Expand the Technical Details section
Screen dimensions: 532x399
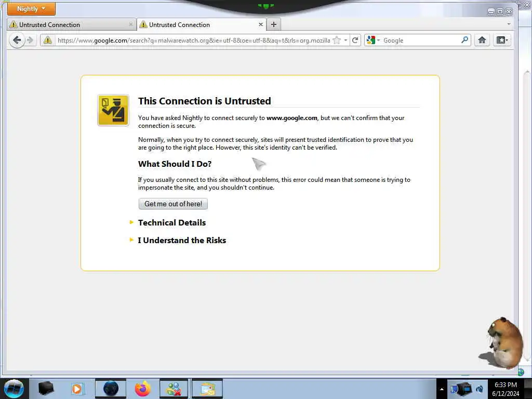tap(172, 222)
